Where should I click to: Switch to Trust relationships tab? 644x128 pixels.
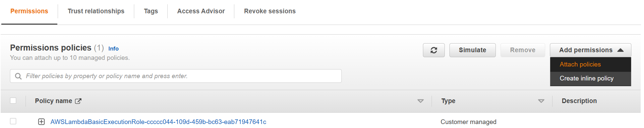pyautogui.click(x=96, y=11)
